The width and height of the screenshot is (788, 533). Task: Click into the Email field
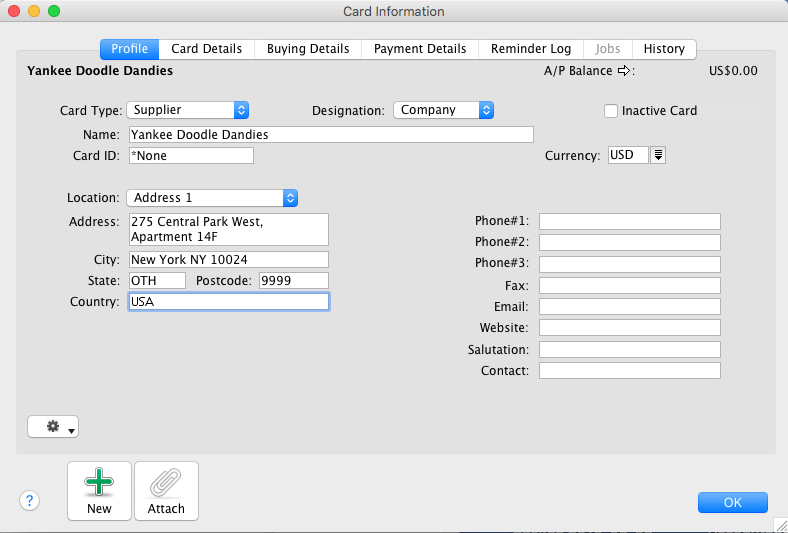point(629,306)
